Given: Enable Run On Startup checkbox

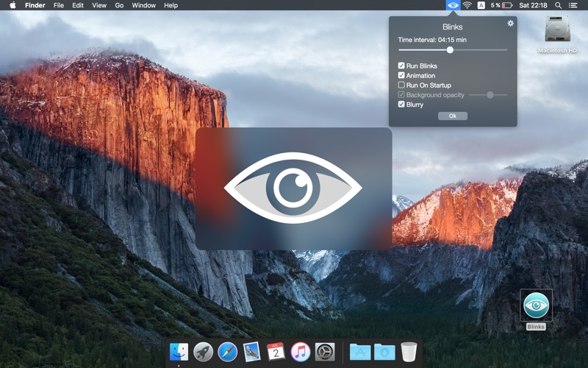Looking at the screenshot, I should pyautogui.click(x=401, y=85).
